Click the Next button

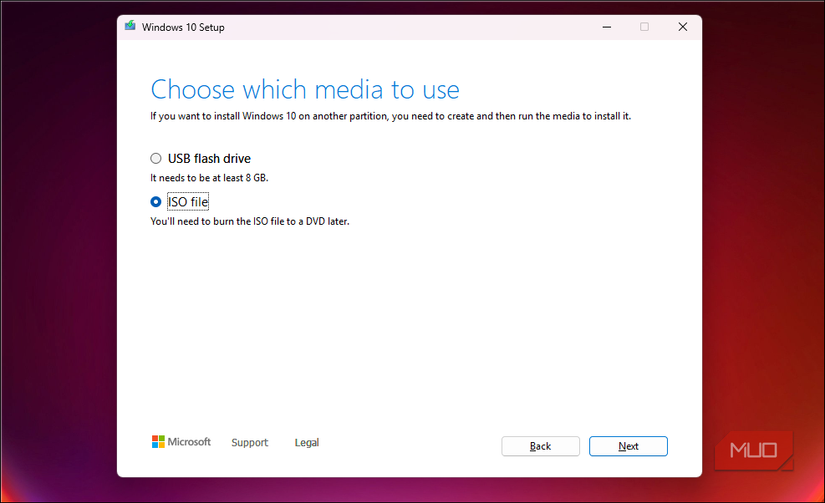pyautogui.click(x=628, y=446)
